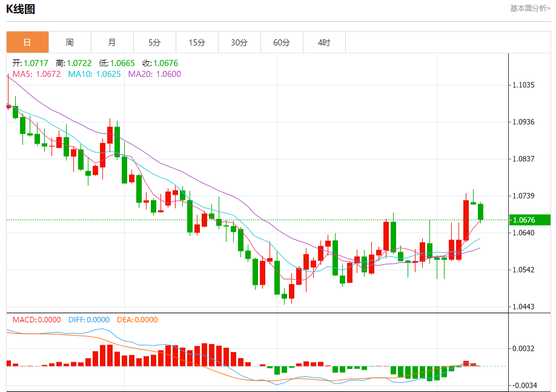Click the MA5 indicator label
This screenshot has width=556, height=392.
(x=36, y=74)
